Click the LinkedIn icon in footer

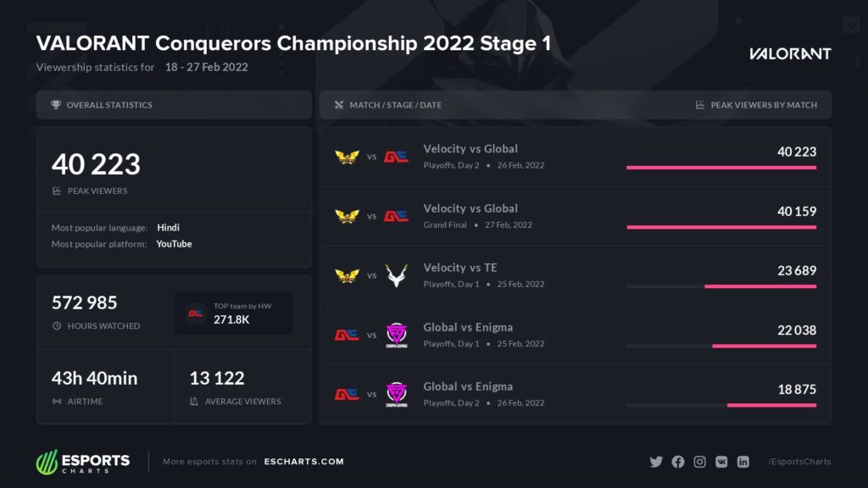[743, 462]
